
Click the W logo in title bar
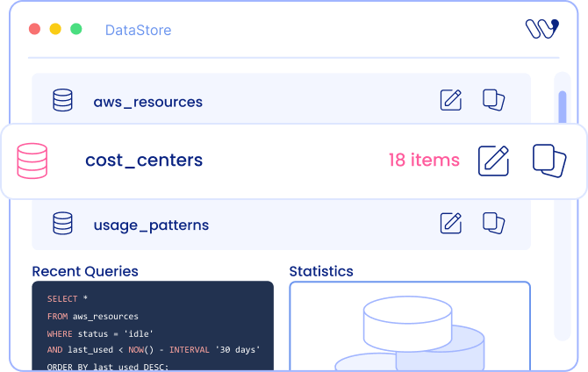[542, 29]
